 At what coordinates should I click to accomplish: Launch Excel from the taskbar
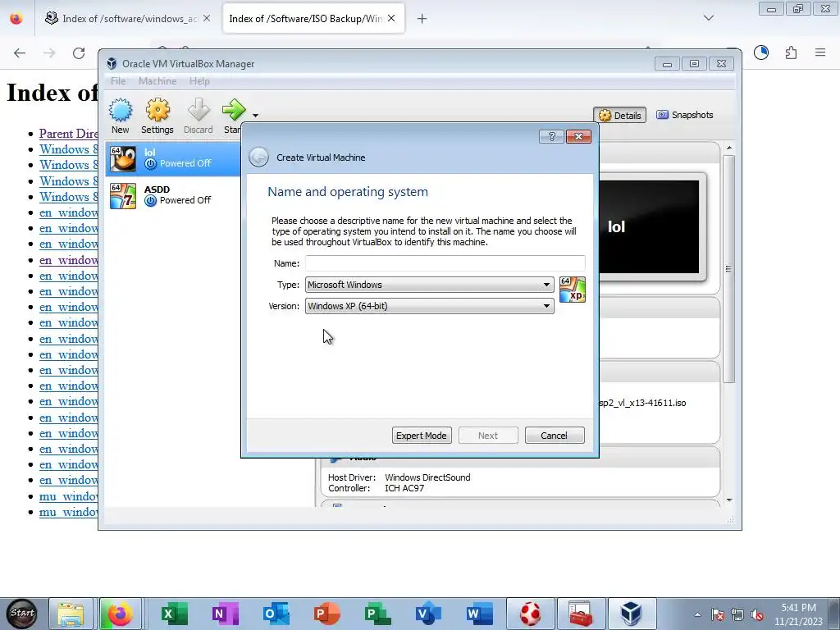point(174,614)
